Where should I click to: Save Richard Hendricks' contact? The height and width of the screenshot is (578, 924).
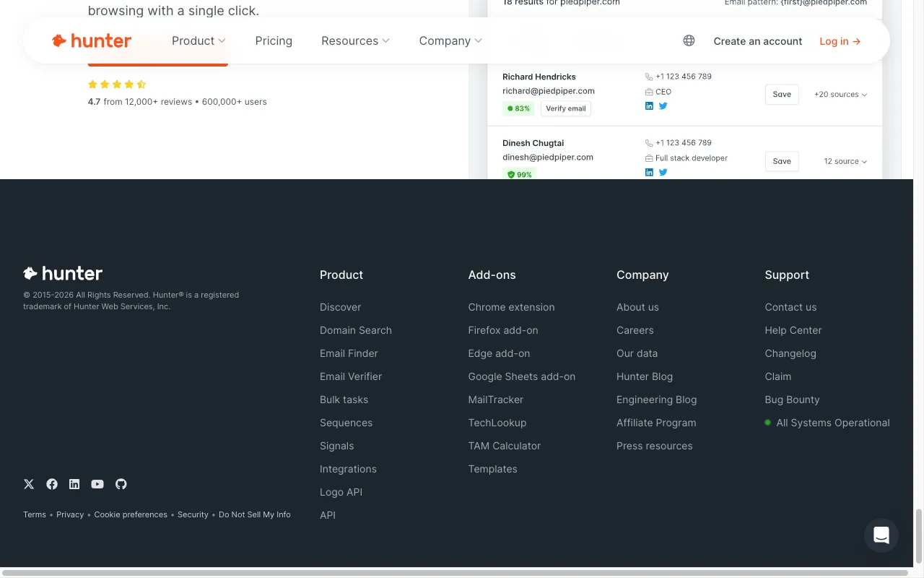click(782, 95)
